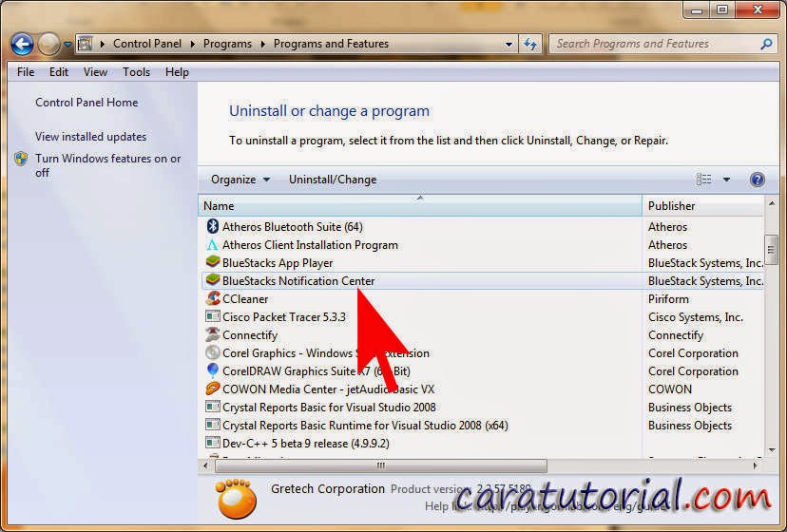787x532 pixels.
Task: Click the BlueStacks Notification Center icon
Action: (x=213, y=280)
